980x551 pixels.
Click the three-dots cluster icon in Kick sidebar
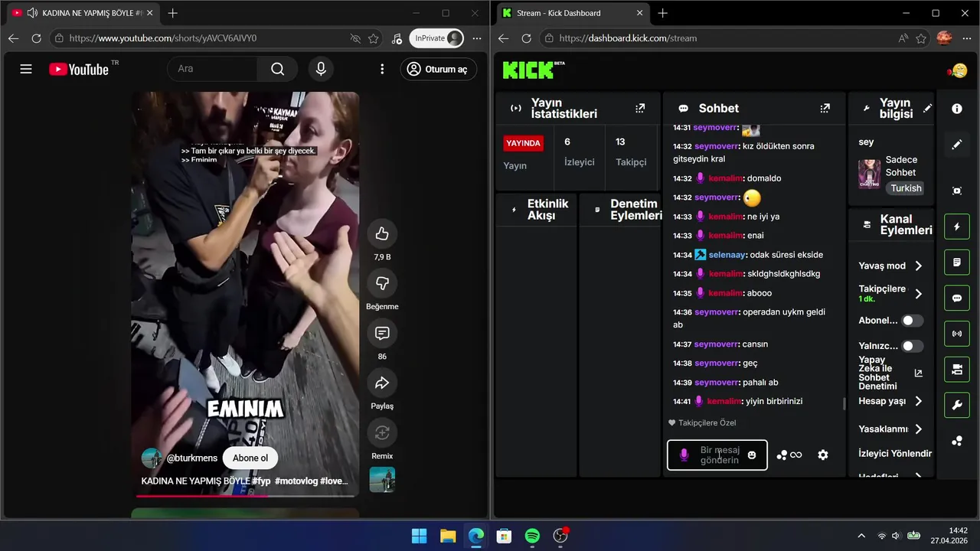point(957,441)
